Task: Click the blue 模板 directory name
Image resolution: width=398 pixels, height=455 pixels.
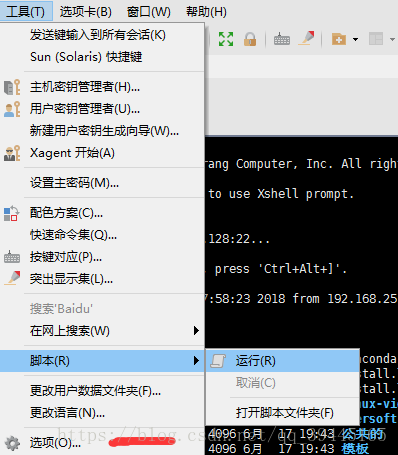Action: tap(355, 448)
